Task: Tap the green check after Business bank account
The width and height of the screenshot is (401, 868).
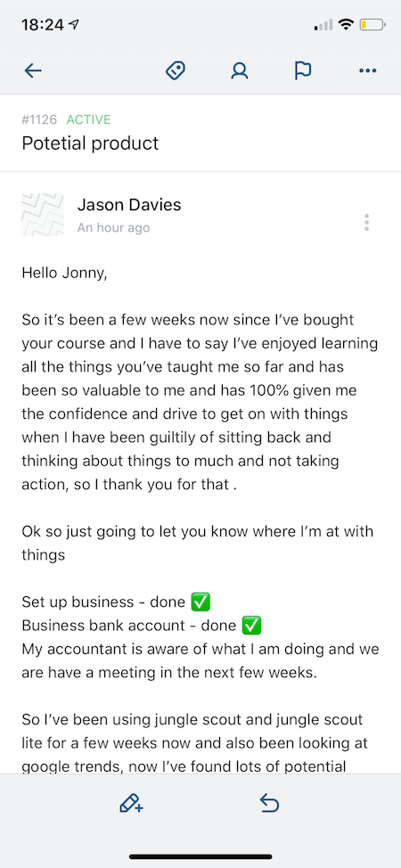Action: click(251, 626)
